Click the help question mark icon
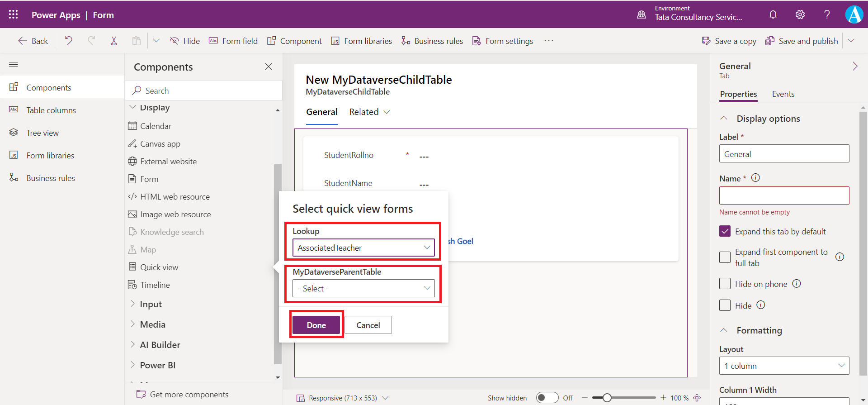This screenshot has height=405, width=868. [827, 14]
